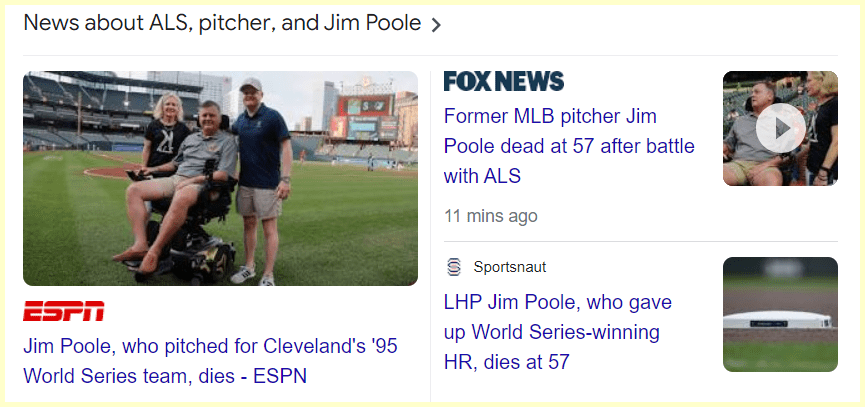Open the 'News about ALS, pitcher, and Jim Poole' heading

tap(222, 23)
